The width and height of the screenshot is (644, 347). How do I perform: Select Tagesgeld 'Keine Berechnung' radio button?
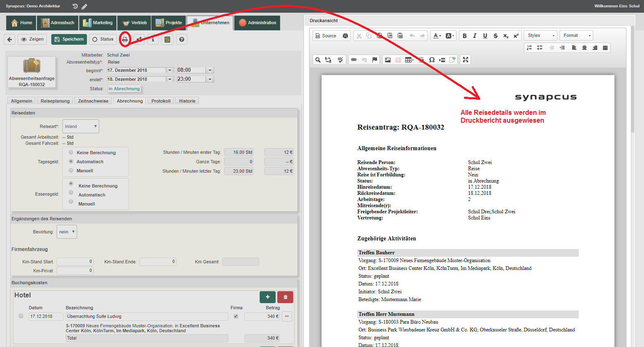pos(71,152)
